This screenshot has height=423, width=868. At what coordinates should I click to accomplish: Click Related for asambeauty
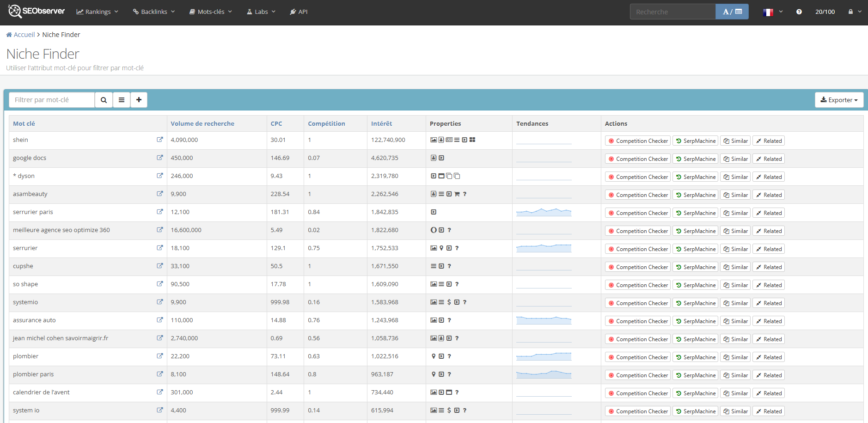point(769,195)
